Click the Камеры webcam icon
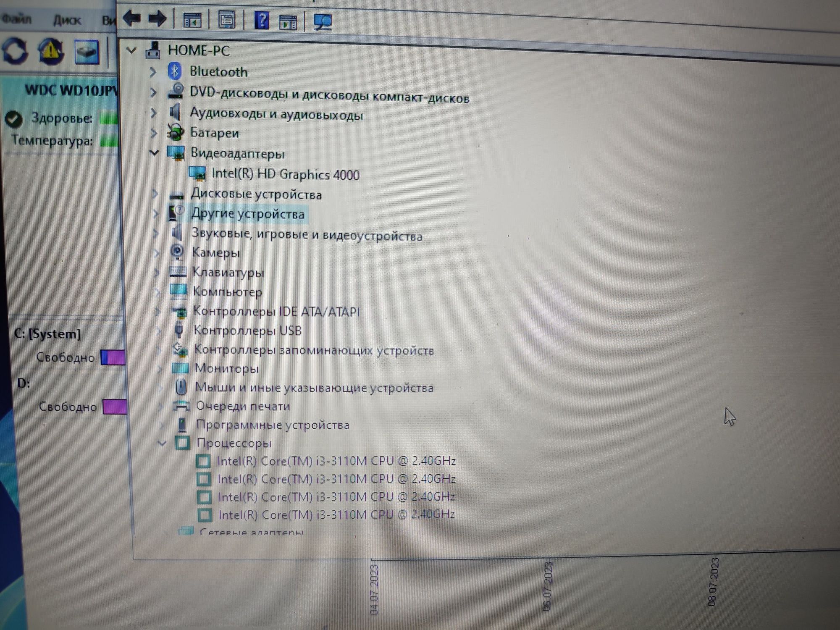 pos(177,252)
